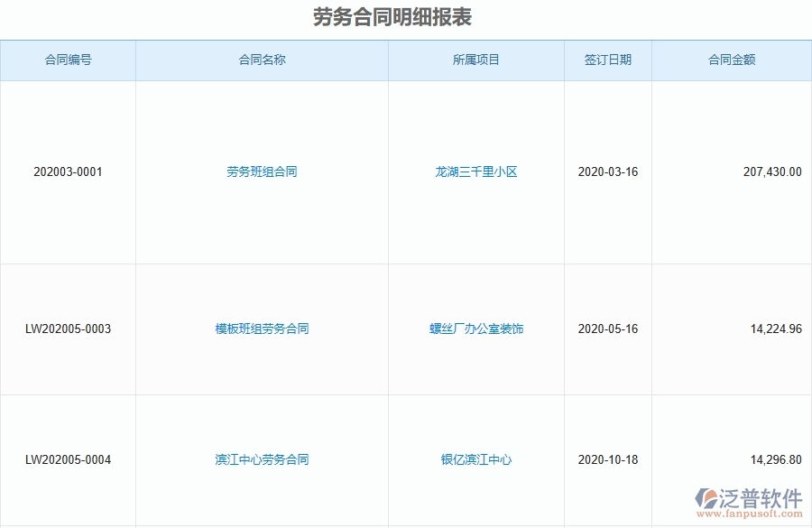This screenshot has width=812, height=528.
Task: Select contract number LW202005-0004
Action: click(68, 459)
